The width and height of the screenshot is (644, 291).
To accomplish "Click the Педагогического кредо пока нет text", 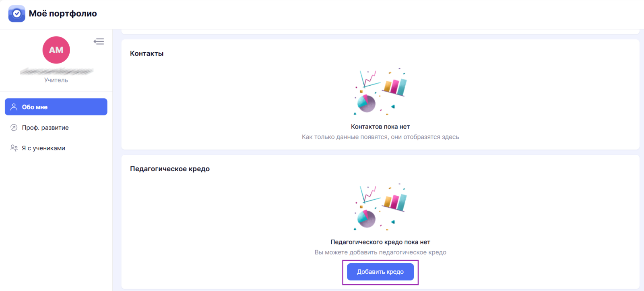I will (380, 242).
